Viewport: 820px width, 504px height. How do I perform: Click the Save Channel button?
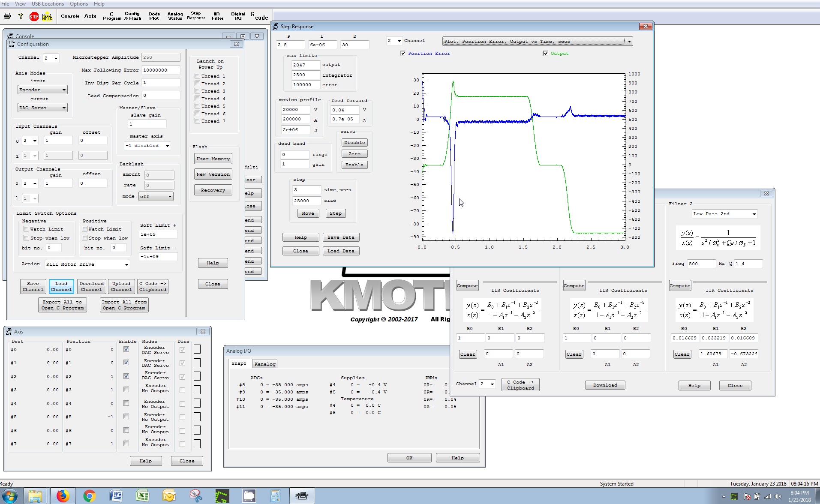(33, 286)
